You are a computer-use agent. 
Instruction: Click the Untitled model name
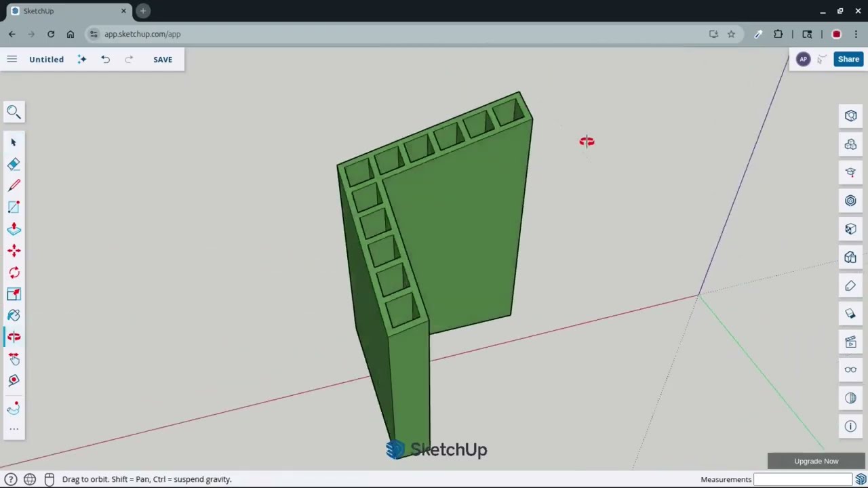46,59
